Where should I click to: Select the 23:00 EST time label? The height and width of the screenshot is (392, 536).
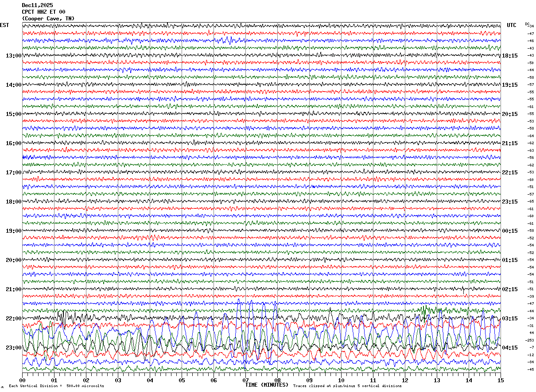coord(14,348)
